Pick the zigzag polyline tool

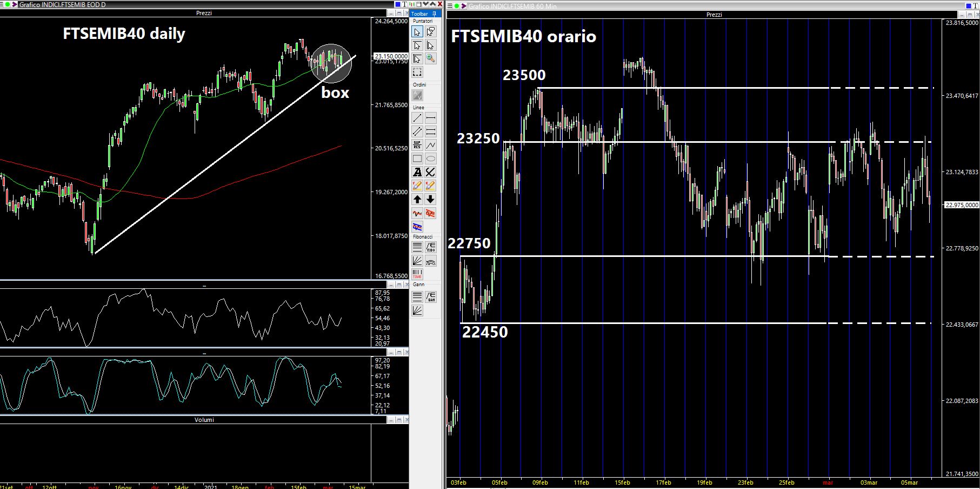click(x=431, y=145)
